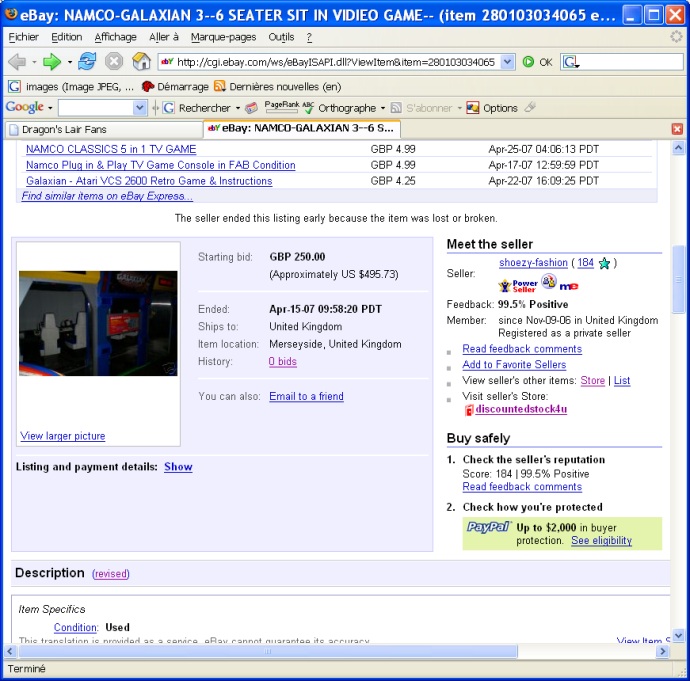This screenshot has height=681, width=690.
Task: Switch to the Dragon's Lair Fans tab
Action: 104,129
